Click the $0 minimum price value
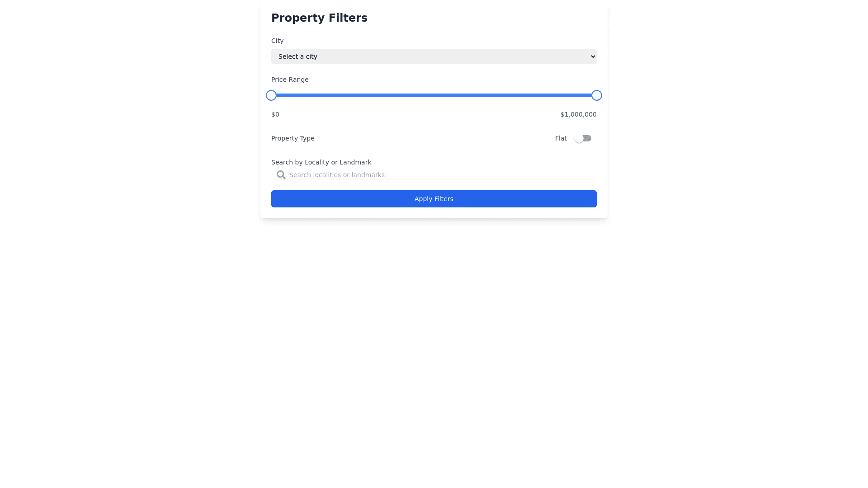The image size is (868, 488). tap(275, 114)
